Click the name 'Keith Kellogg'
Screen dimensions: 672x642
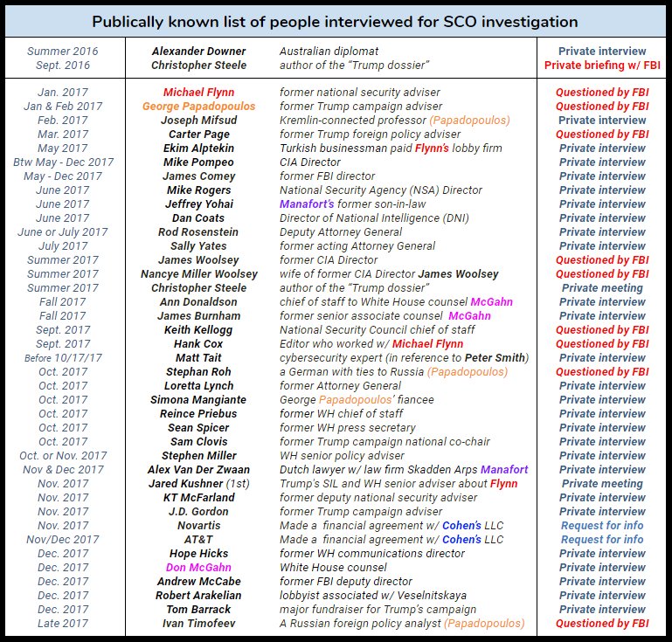[198, 330]
